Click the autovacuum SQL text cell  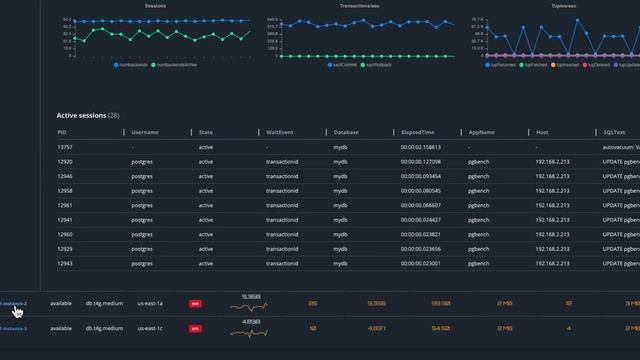click(621, 147)
